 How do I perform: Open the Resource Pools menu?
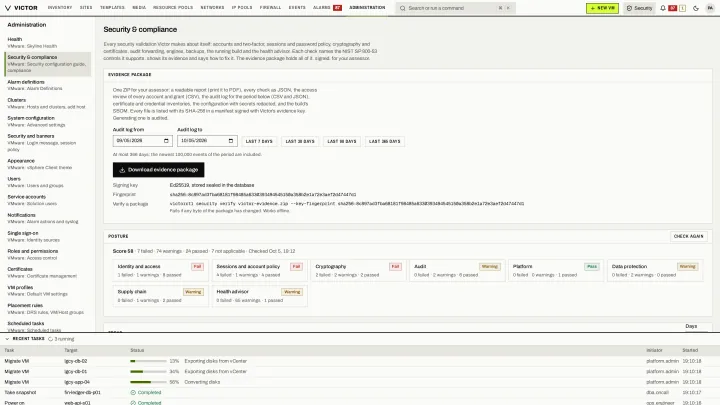[173, 8]
